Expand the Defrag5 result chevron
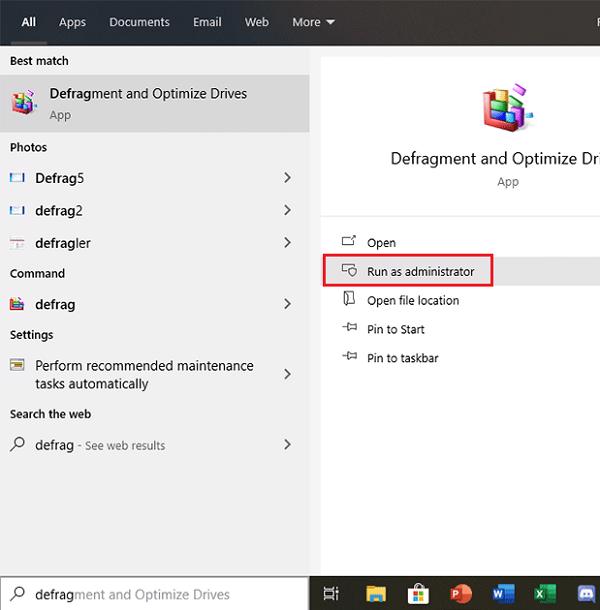Screen dimensions: 600x610 tap(287, 178)
